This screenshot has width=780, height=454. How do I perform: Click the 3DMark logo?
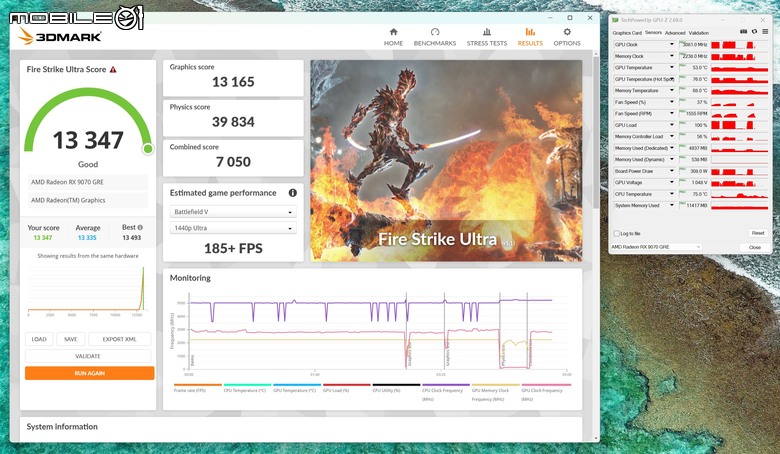(60, 36)
